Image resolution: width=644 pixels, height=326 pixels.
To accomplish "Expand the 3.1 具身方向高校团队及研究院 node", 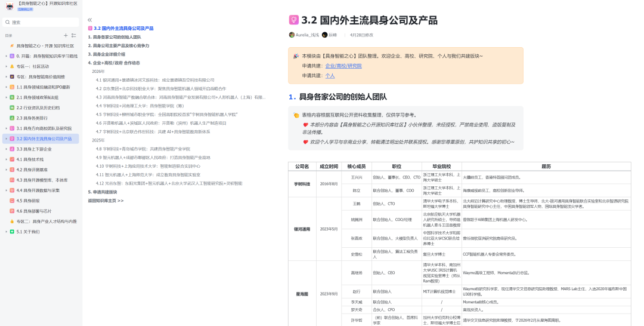I will (x=6, y=128).
